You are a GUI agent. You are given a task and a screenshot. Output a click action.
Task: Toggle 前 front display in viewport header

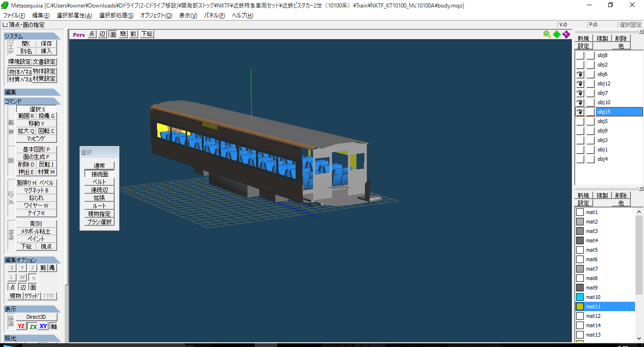133,34
